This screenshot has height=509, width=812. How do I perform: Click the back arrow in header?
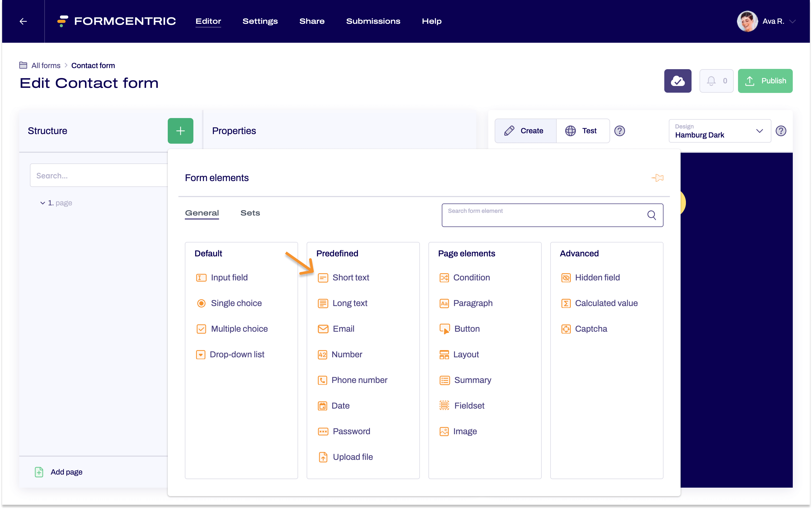point(23,21)
